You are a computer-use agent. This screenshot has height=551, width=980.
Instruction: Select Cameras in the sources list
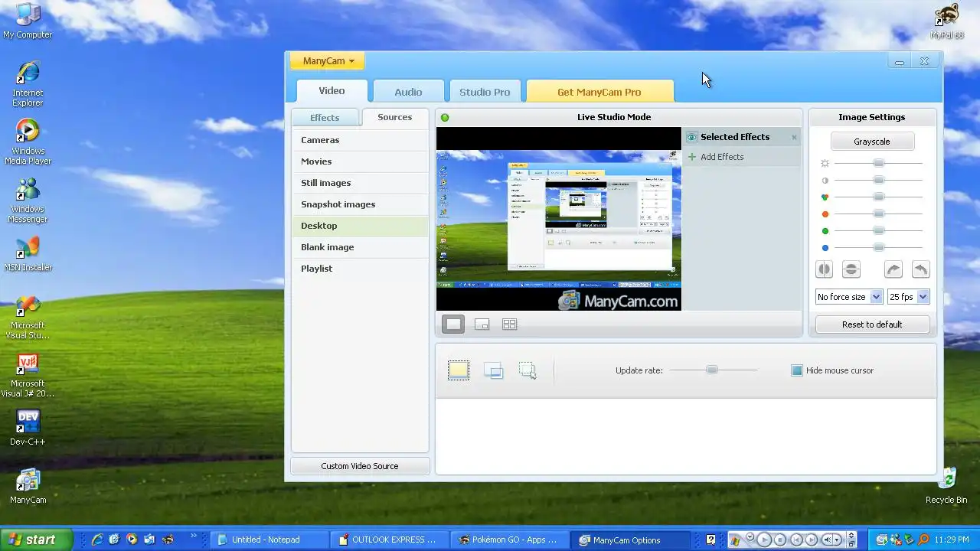[360, 140]
